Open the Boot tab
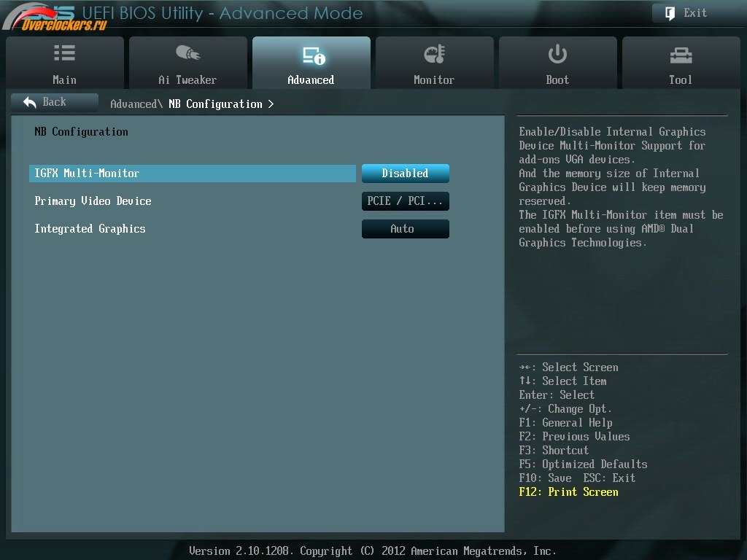 point(558,63)
